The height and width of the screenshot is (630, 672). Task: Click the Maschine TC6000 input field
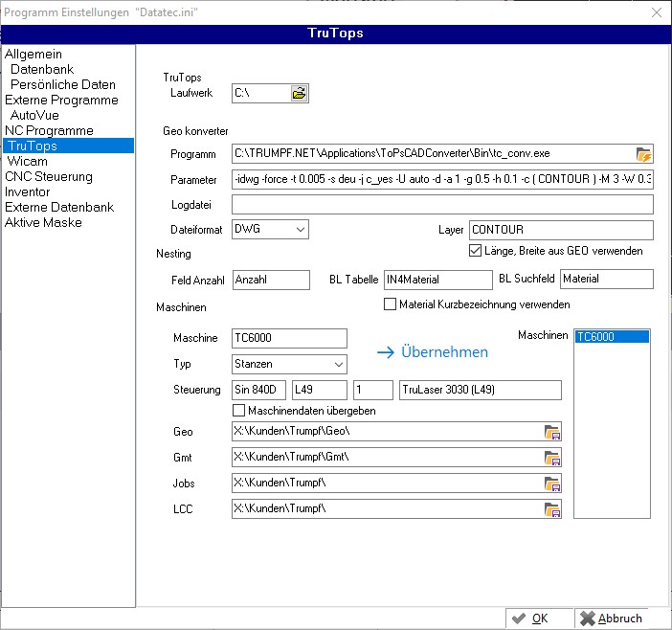[289, 338]
